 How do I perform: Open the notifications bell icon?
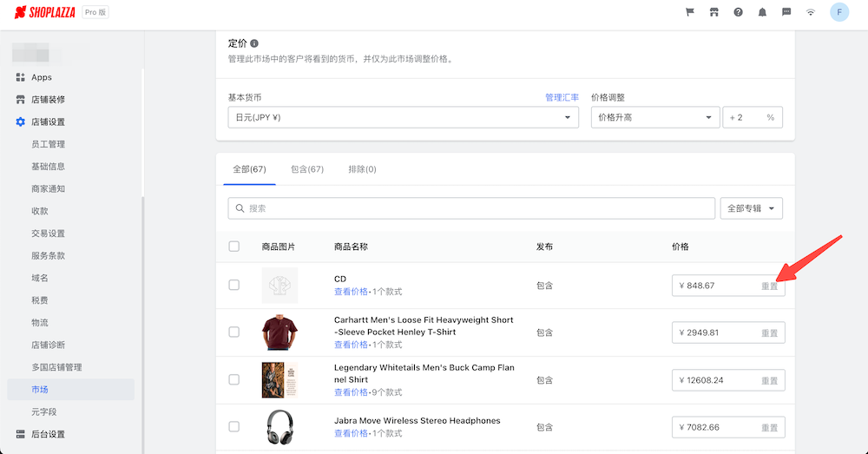(x=762, y=12)
